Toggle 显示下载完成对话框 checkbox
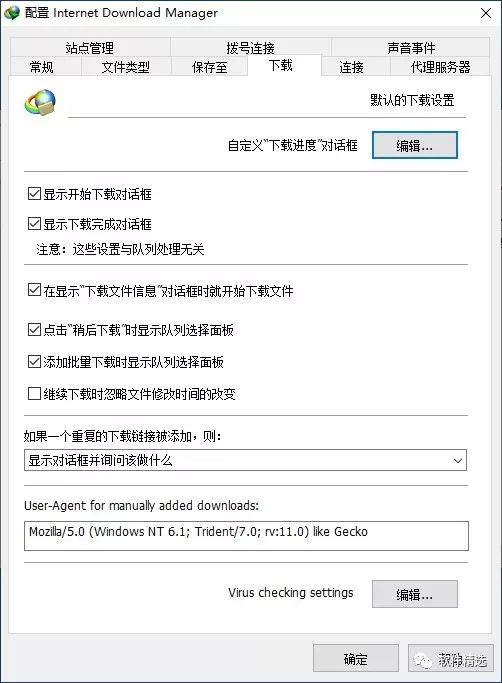Viewport: 502px width, 683px height. pos(34,224)
